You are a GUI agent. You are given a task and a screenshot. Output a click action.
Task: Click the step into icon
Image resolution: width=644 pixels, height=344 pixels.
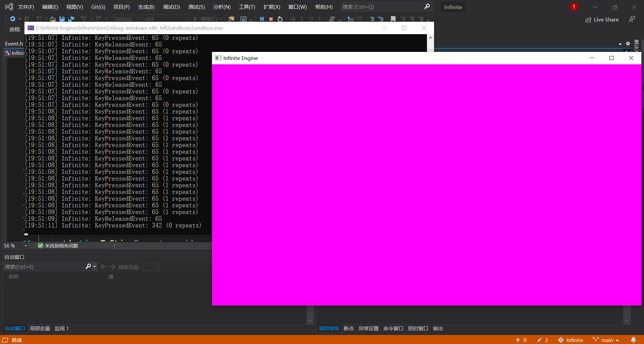pos(302,19)
